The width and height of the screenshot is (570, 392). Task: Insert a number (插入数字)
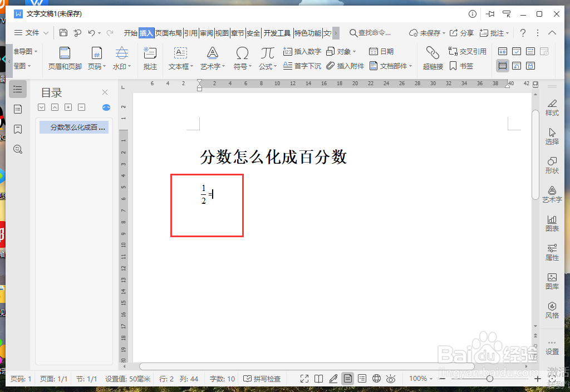(302, 51)
